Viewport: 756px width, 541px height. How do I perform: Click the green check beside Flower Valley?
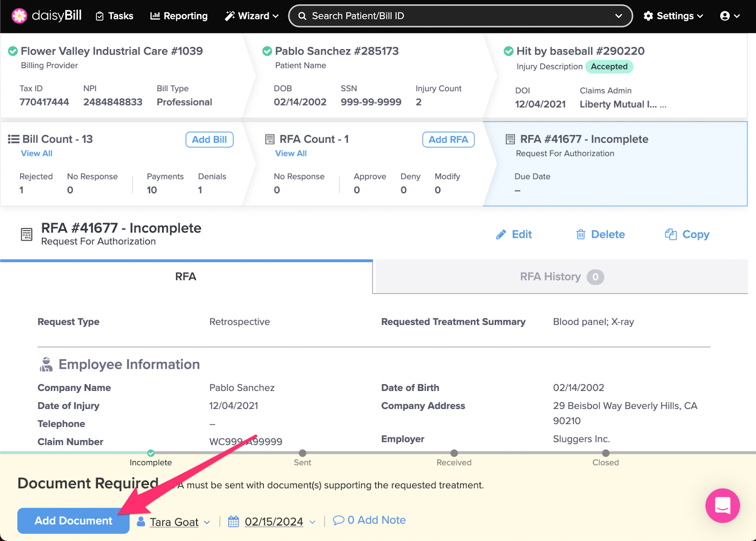[x=13, y=51]
